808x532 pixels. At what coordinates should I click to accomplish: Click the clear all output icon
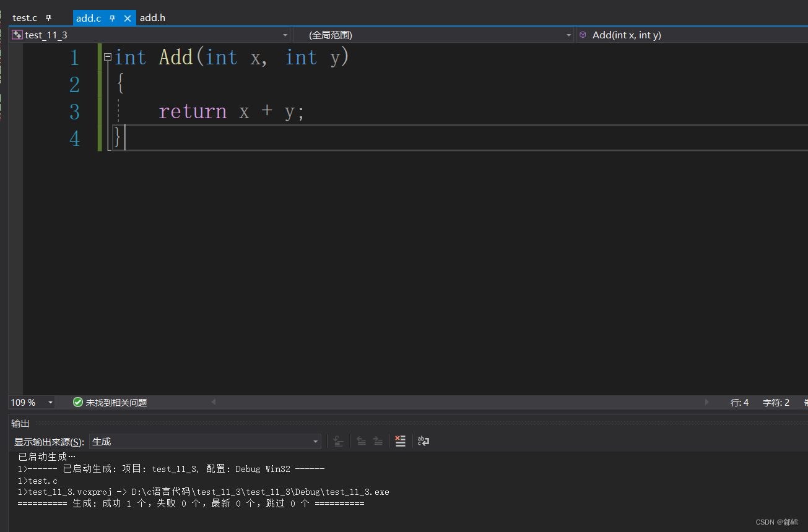click(401, 441)
